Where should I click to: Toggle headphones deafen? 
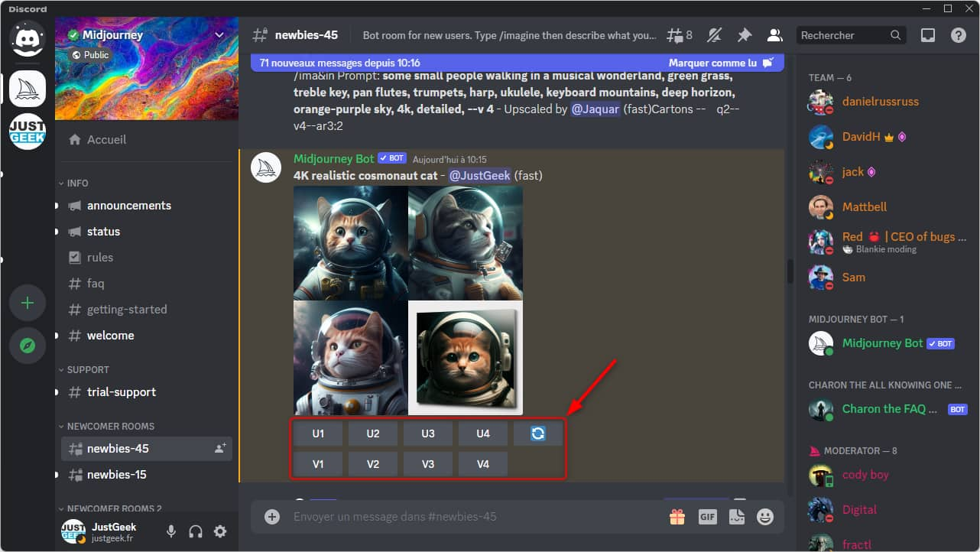tap(196, 531)
